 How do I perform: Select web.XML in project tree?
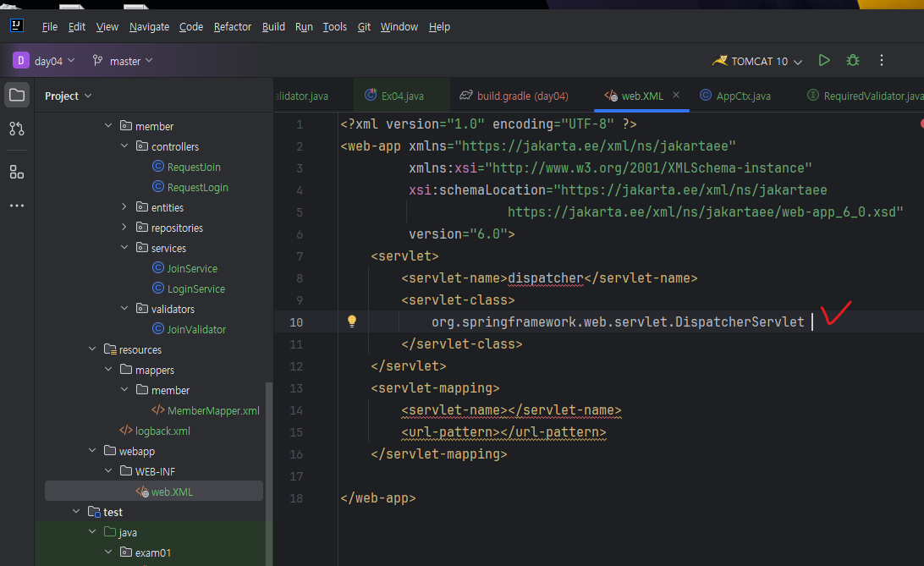(x=154, y=492)
